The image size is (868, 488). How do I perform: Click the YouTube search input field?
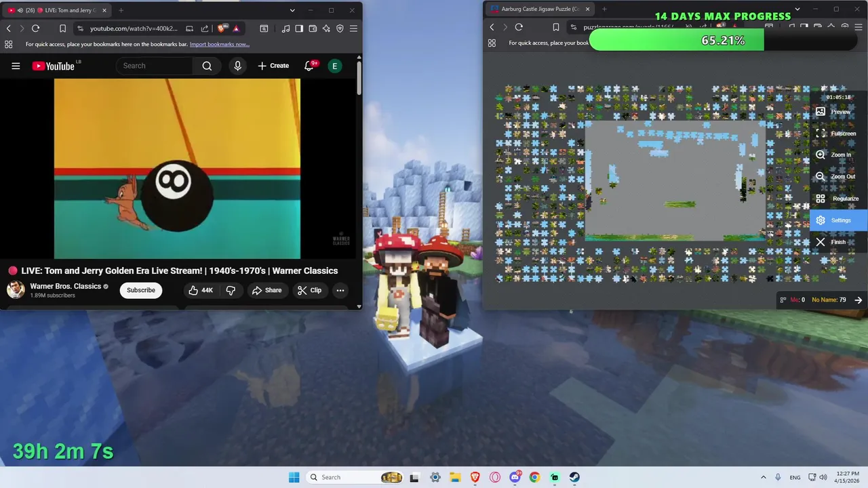155,66
